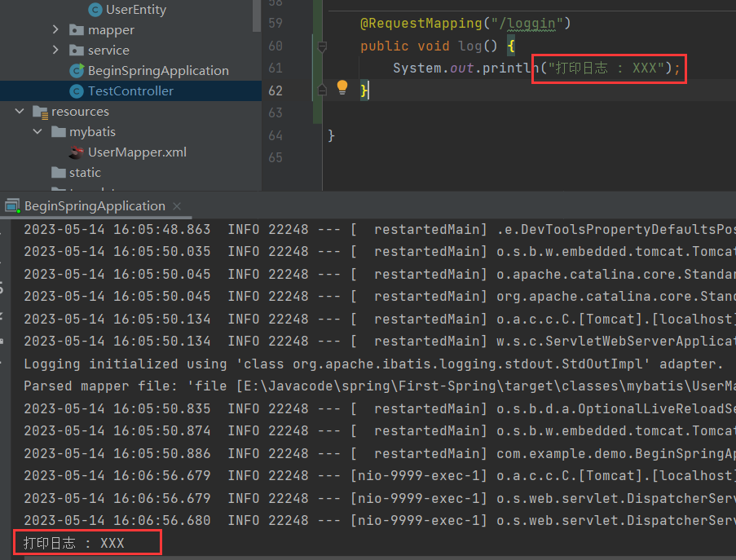Click the service package folder icon
736x560 pixels.
(77, 51)
